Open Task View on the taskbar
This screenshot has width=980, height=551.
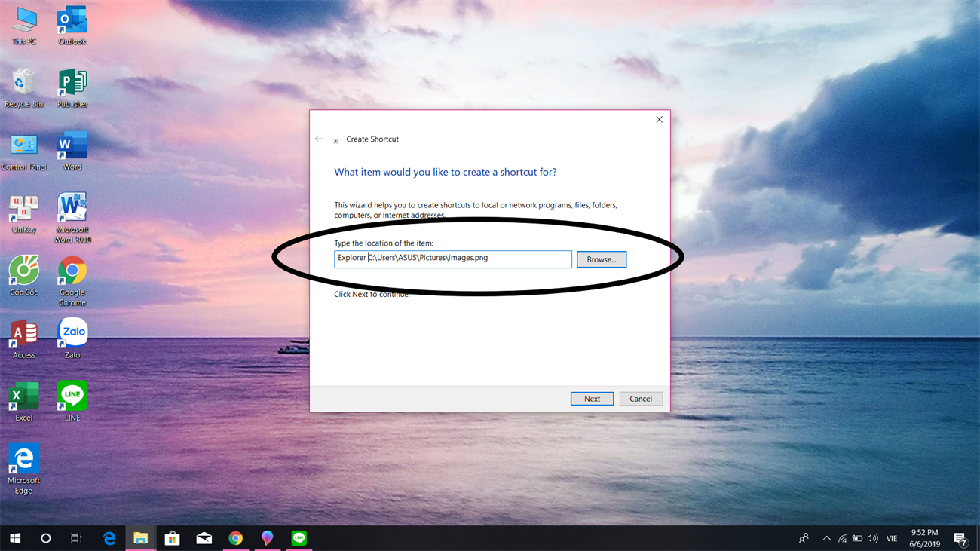75,538
